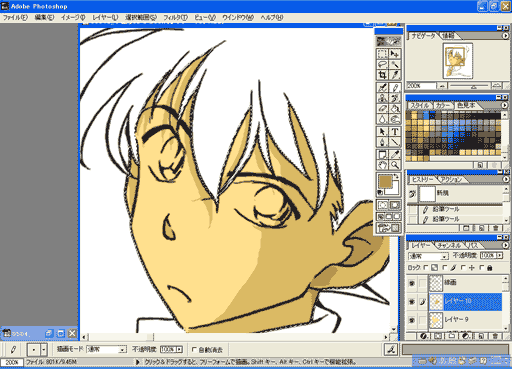512x369 pixels.
Task: Select the Paint Bucket tool
Action: 395,108
